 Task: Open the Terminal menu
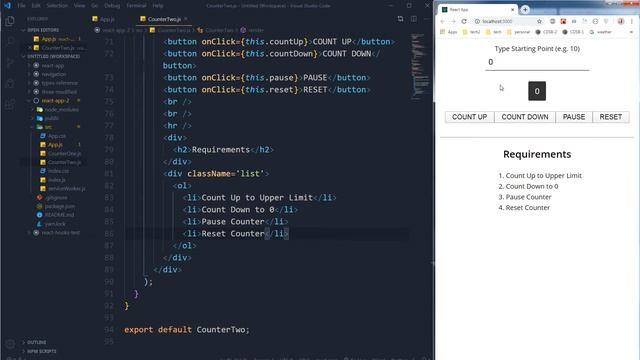pos(136,6)
